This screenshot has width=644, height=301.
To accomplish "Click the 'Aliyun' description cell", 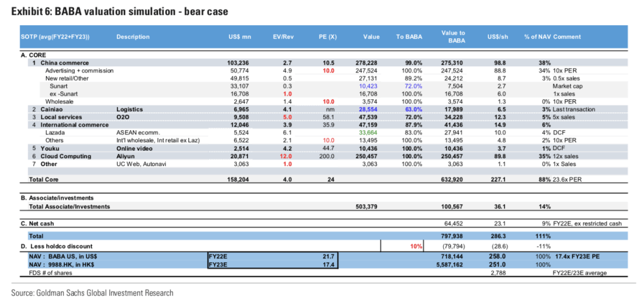I will 125,156.
